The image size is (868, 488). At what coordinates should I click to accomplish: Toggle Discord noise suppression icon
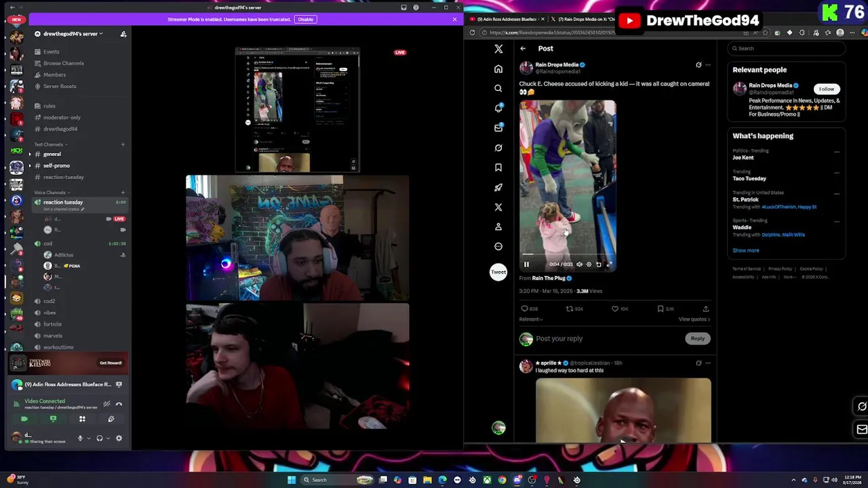point(106,404)
